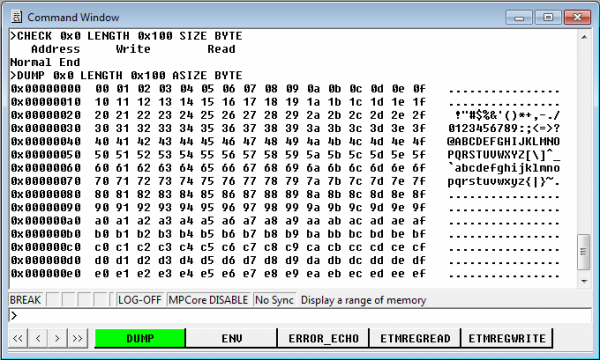Click hex byte '7f' in row 0x00000070
600x360 pixels.
(x=419, y=181)
